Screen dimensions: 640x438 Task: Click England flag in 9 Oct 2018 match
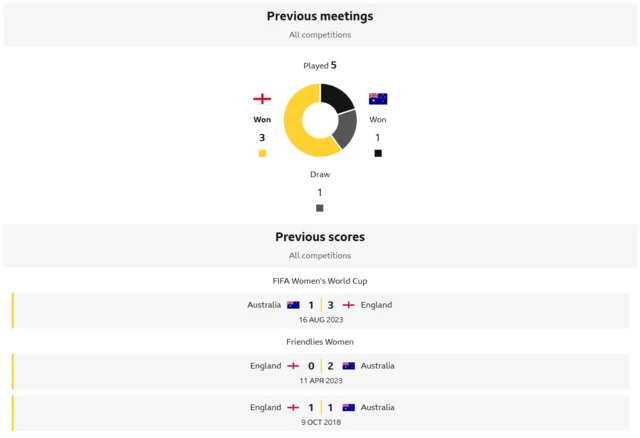[x=293, y=408]
